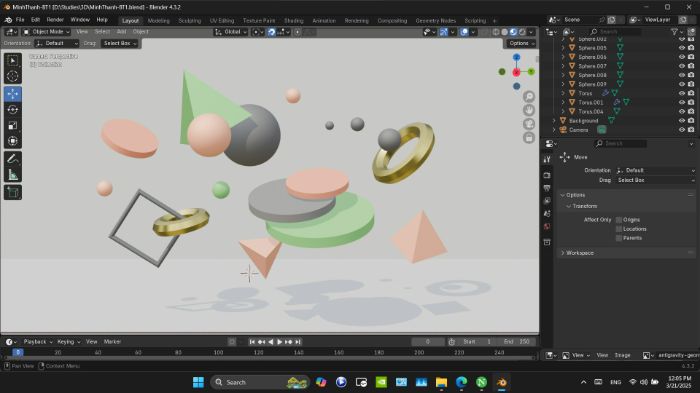This screenshot has height=393, width=700.
Task: Open Windows Start menu
Action: click(x=198, y=382)
